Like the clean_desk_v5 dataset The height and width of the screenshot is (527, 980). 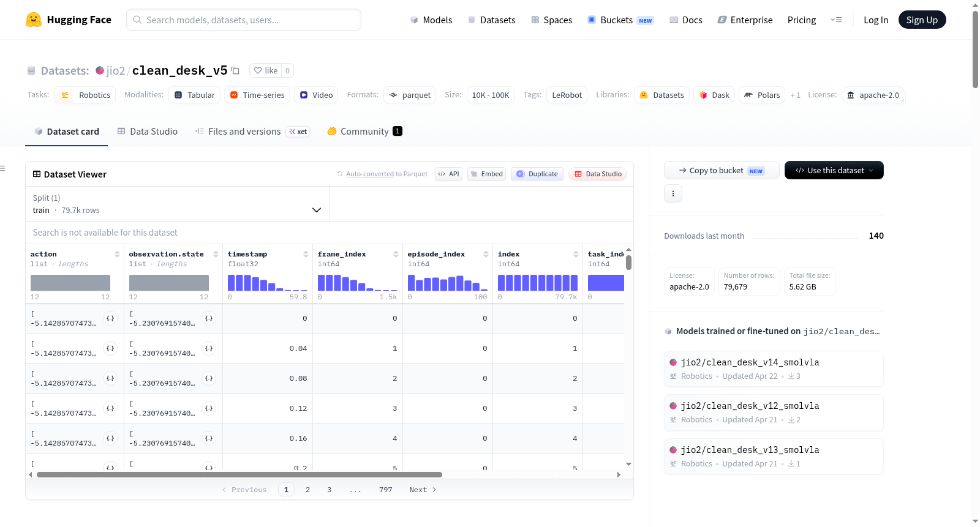[266, 70]
